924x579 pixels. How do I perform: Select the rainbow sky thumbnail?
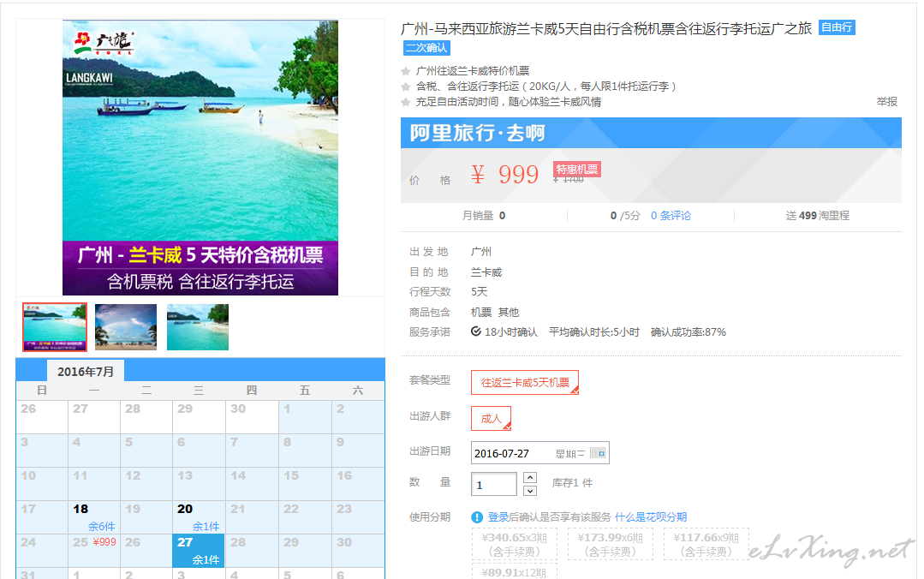click(126, 327)
